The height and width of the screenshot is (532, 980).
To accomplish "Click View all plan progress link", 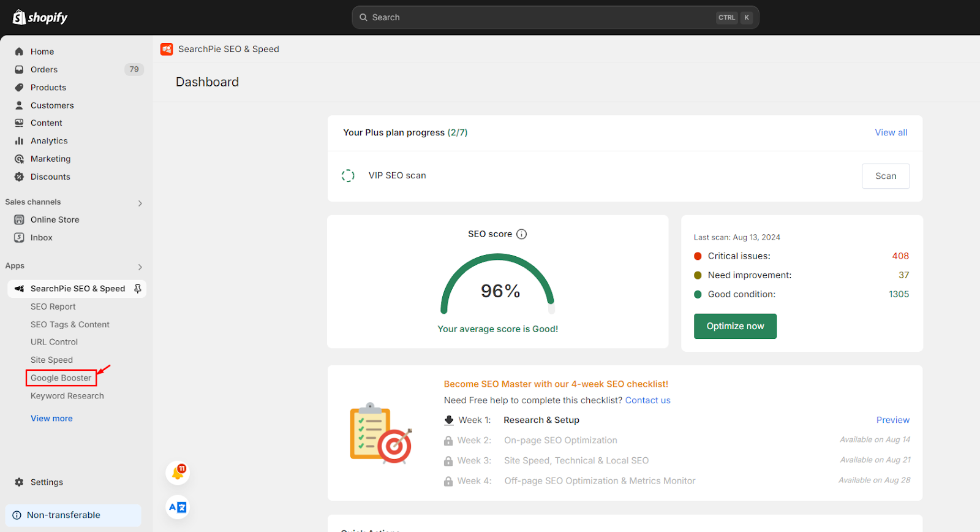I will (x=891, y=132).
